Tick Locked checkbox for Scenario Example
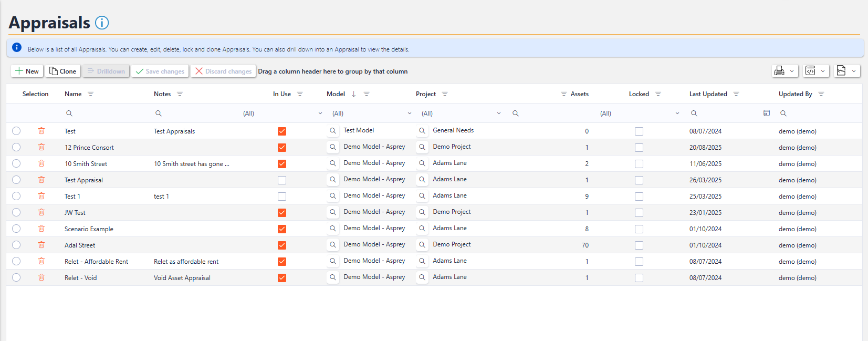 pos(639,229)
